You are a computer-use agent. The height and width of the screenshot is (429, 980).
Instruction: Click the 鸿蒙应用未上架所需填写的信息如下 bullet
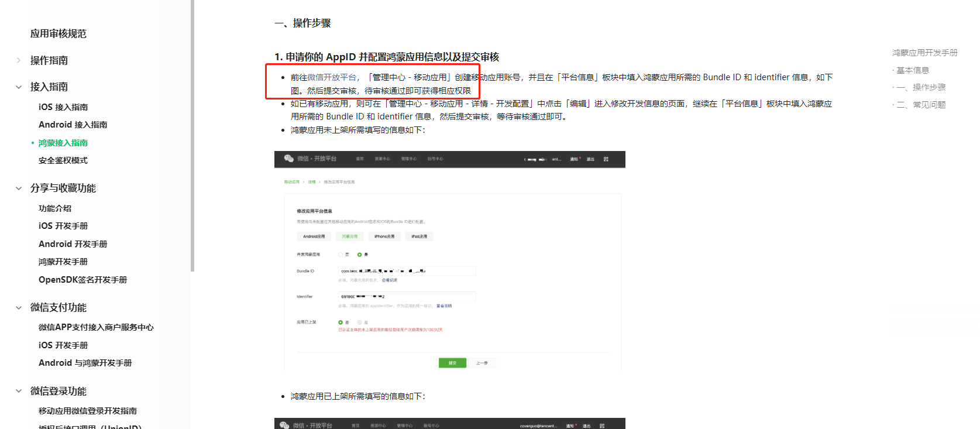coord(358,130)
